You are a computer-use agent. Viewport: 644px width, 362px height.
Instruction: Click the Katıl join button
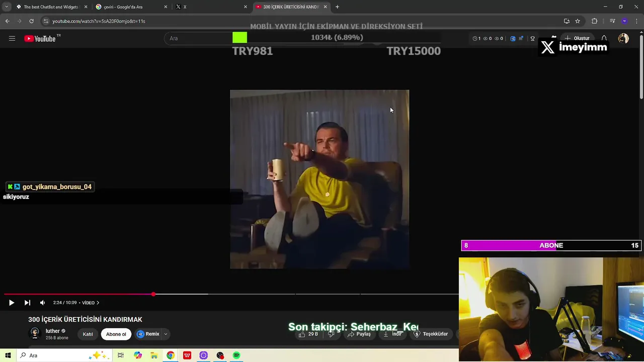tap(88, 334)
